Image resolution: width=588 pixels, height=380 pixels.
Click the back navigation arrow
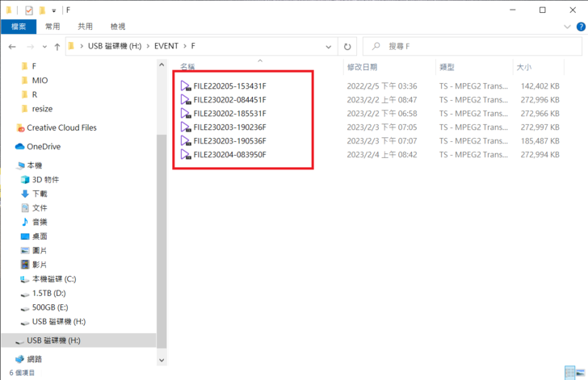[x=11, y=47]
